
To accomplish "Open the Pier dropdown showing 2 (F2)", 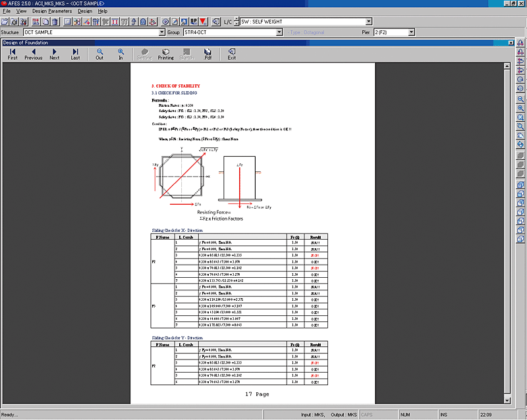I will click(411, 32).
